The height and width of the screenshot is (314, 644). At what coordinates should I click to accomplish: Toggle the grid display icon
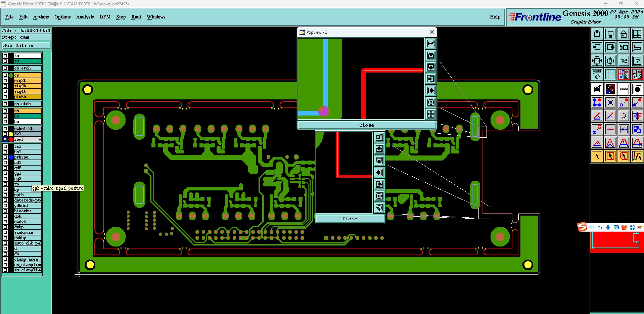click(x=610, y=74)
